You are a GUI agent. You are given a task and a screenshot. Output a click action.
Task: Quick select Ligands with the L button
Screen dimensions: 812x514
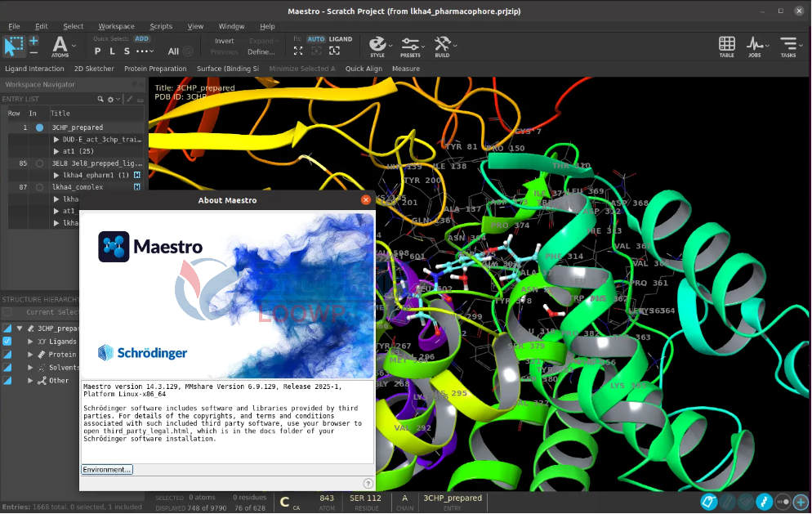click(112, 51)
